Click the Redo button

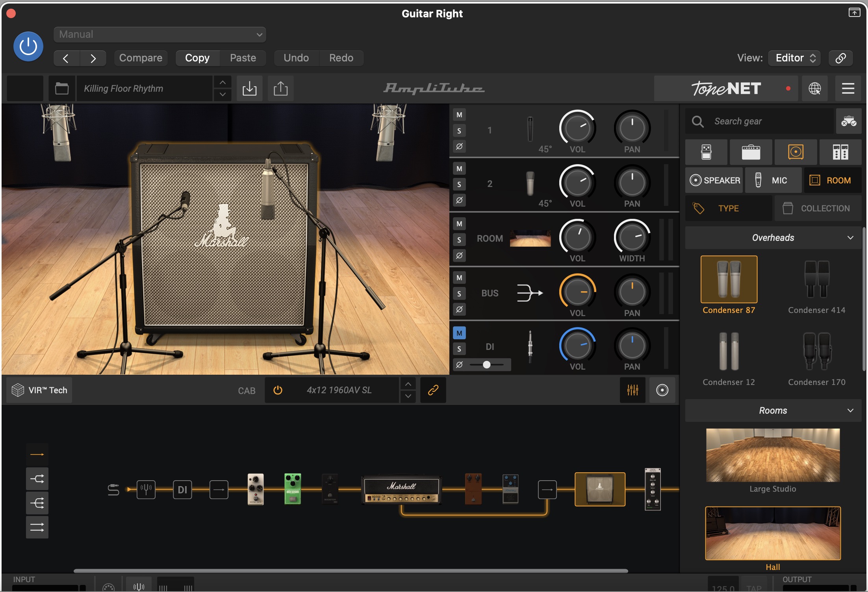point(341,58)
